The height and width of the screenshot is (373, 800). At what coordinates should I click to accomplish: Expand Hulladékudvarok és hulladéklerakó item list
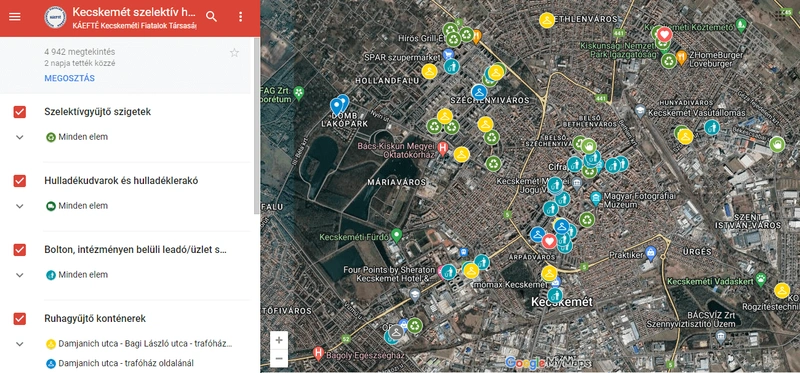pyautogui.click(x=20, y=206)
